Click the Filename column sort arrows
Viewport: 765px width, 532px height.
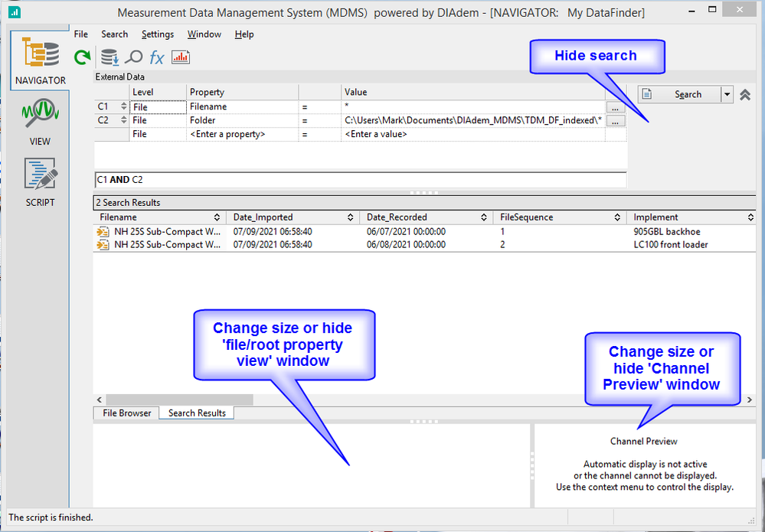pos(217,217)
